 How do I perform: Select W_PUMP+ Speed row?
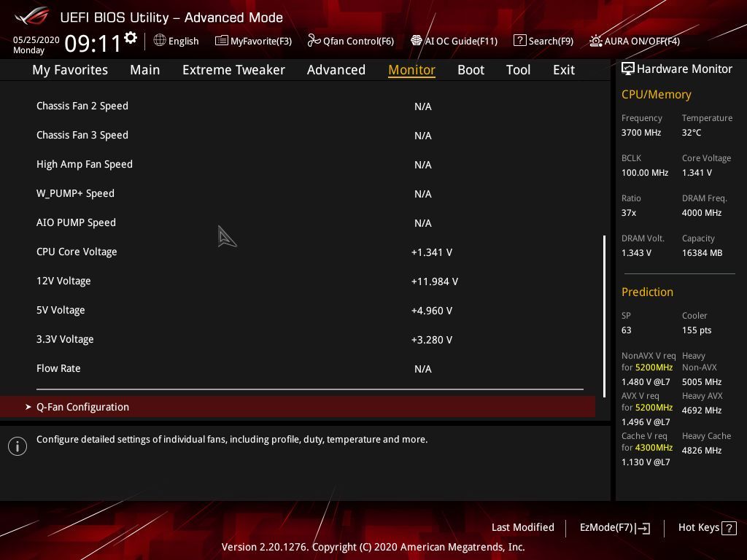click(x=298, y=193)
